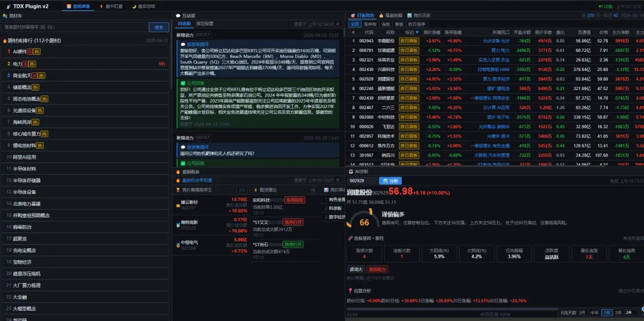
Task: Click the 互动易 speech bubble icon
Action: click(178, 16)
